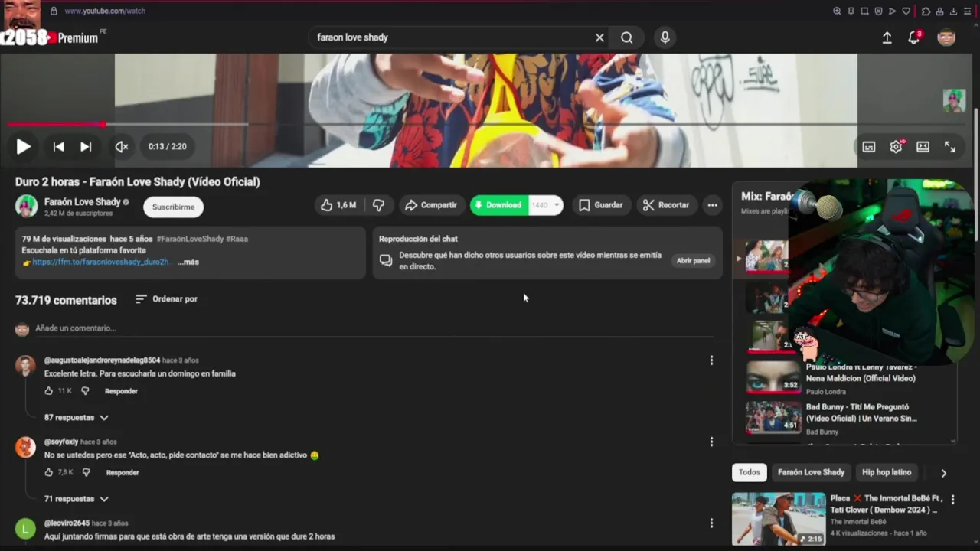
Task: Reply to the @soyfoxly comment
Action: 122,473
